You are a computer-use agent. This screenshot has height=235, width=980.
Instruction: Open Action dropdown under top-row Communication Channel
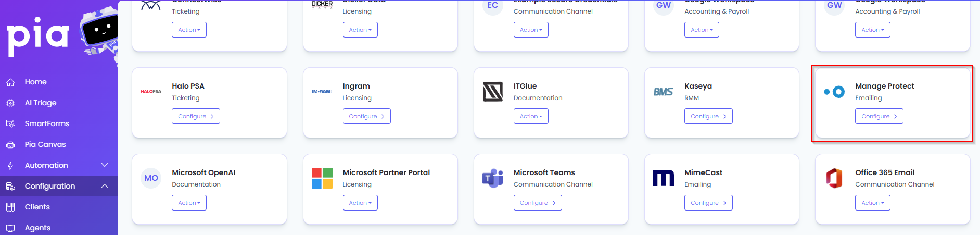point(531,30)
